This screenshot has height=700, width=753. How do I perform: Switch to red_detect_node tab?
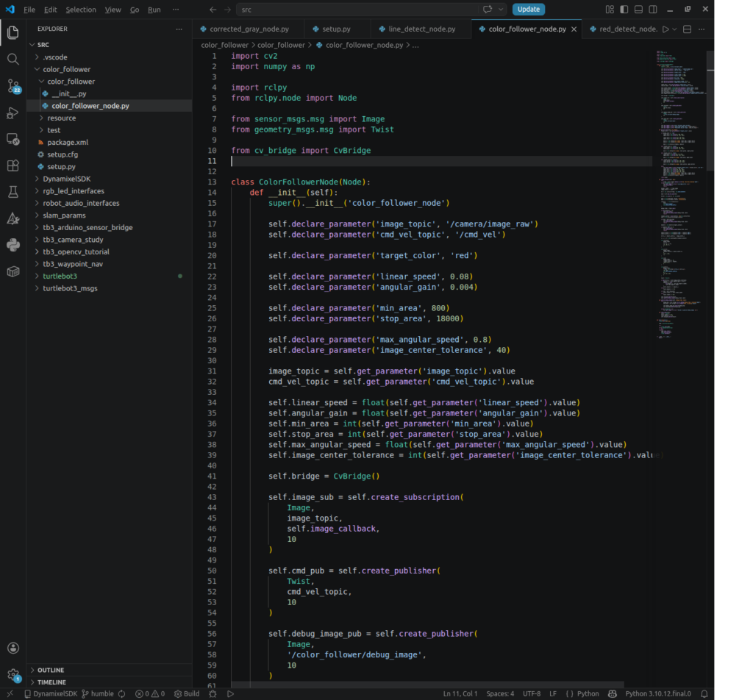click(624, 29)
